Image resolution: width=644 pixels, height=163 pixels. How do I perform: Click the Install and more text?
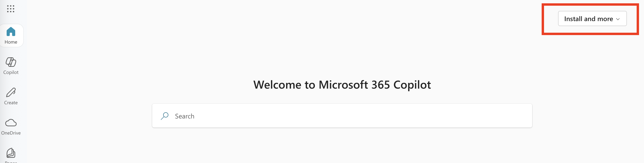coord(588,19)
